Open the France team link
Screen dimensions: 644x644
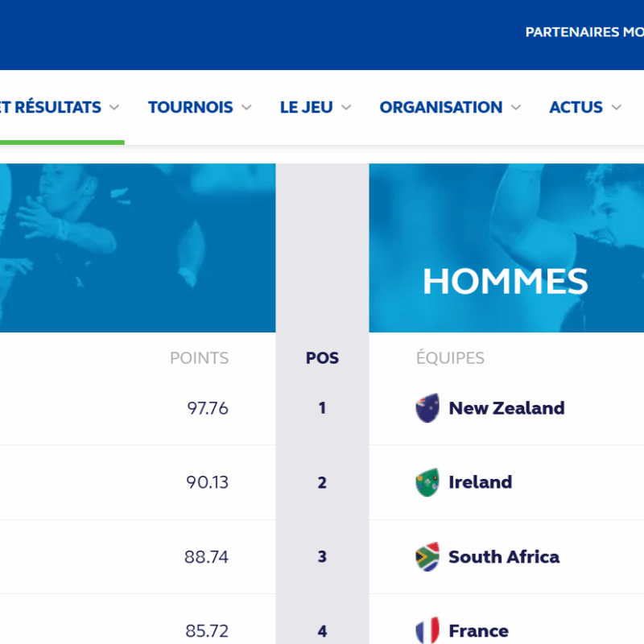[478, 630]
